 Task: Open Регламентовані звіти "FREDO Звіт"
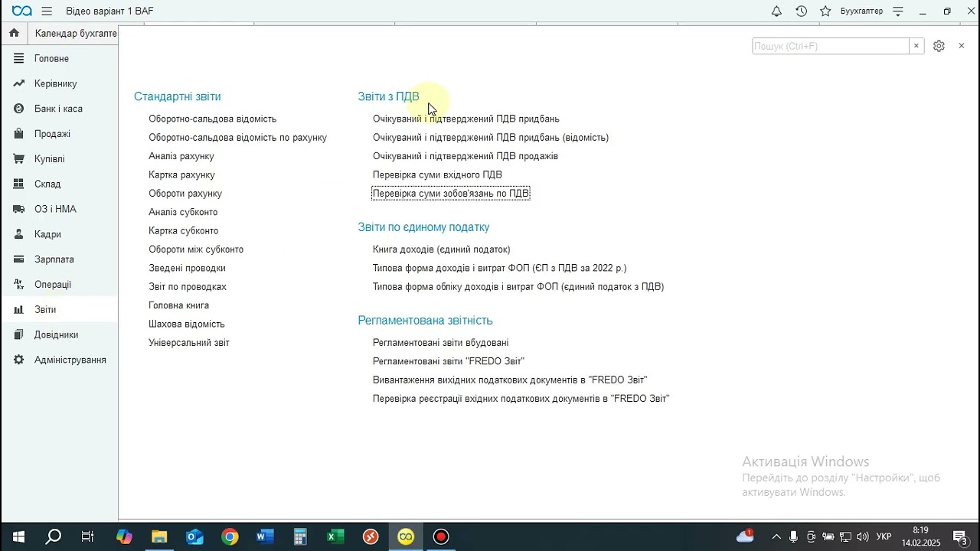coord(449,361)
